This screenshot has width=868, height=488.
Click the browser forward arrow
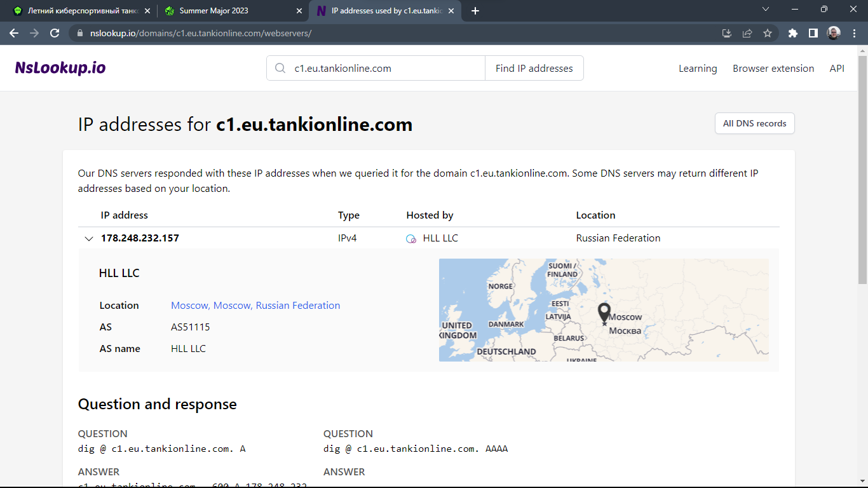point(34,33)
